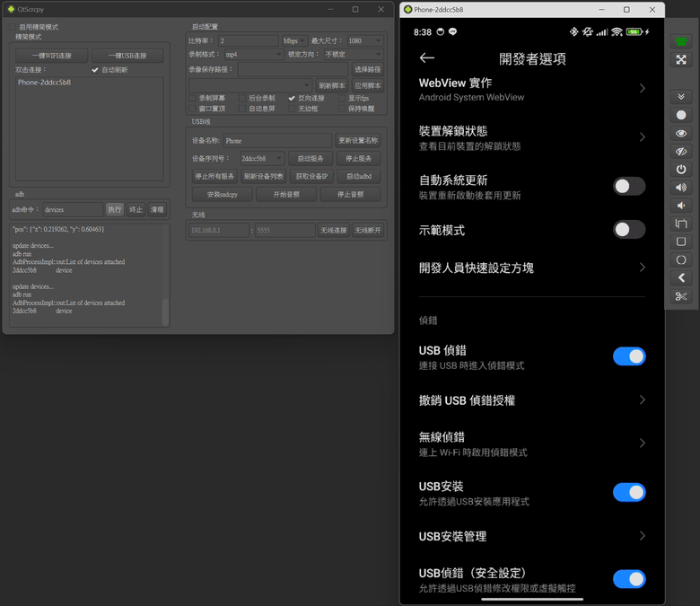Click the open eye screen-on icon
The height and width of the screenshot is (606, 700).
pyautogui.click(x=681, y=133)
